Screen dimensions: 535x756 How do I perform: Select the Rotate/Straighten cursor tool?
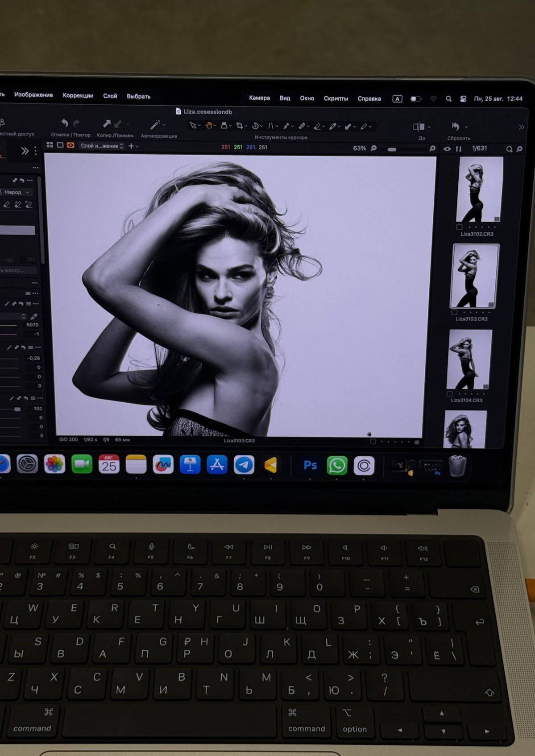255,126
